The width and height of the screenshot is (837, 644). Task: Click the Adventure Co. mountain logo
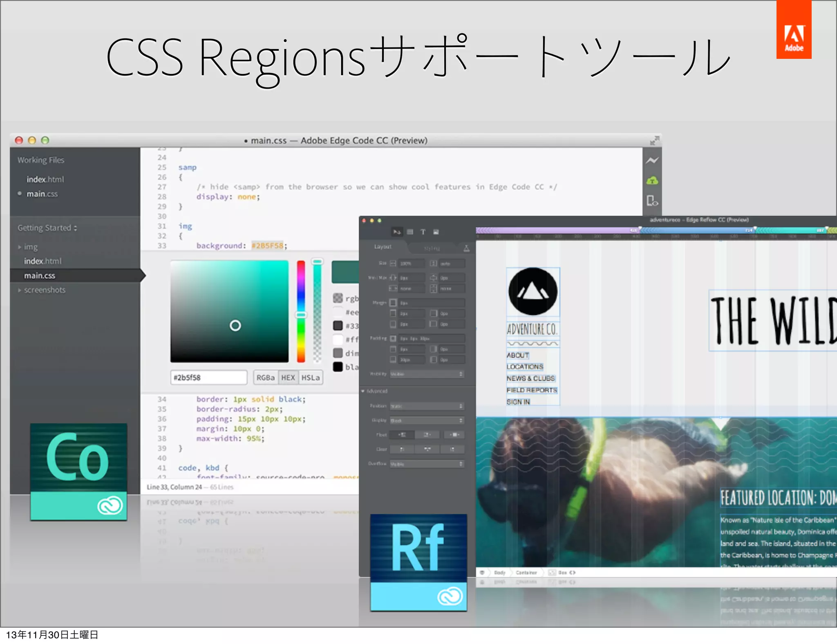point(533,291)
